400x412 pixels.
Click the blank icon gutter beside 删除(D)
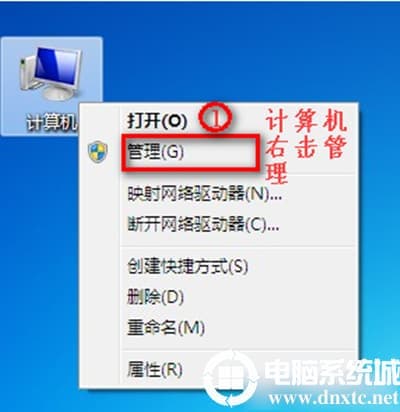[x=100, y=297]
